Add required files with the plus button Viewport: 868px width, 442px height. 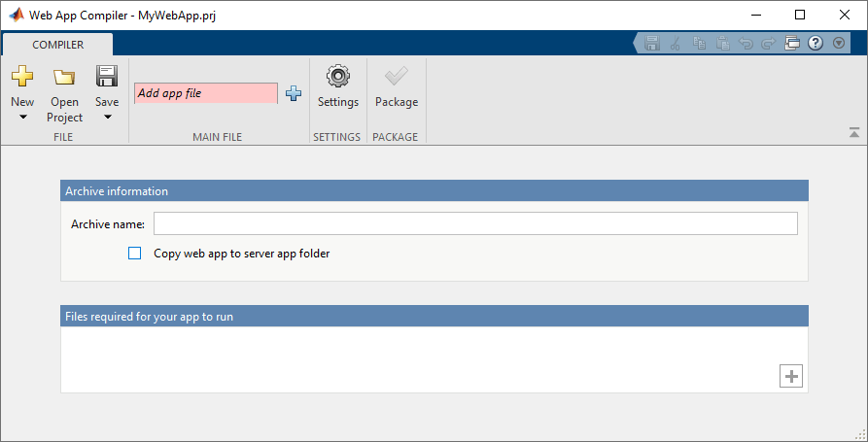click(x=792, y=377)
